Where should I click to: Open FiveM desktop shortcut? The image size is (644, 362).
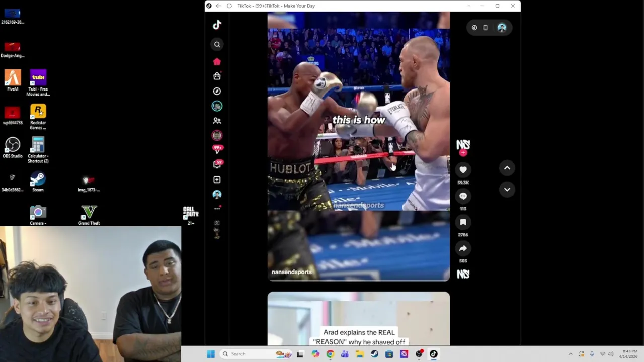pyautogui.click(x=13, y=81)
